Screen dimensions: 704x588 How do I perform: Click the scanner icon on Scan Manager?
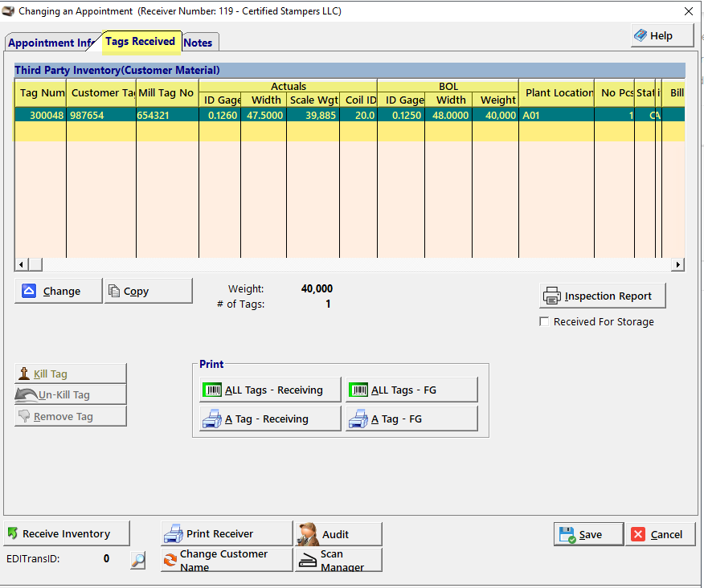pyautogui.click(x=308, y=560)
